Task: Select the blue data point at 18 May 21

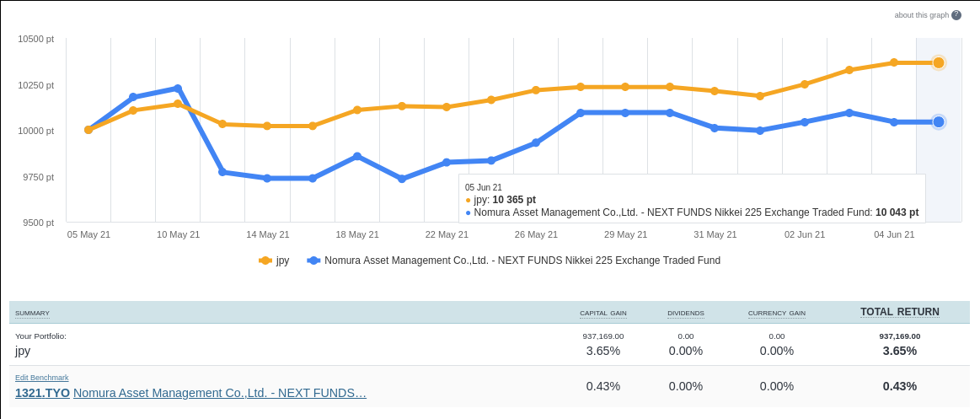Action: (x=357, y=156)
